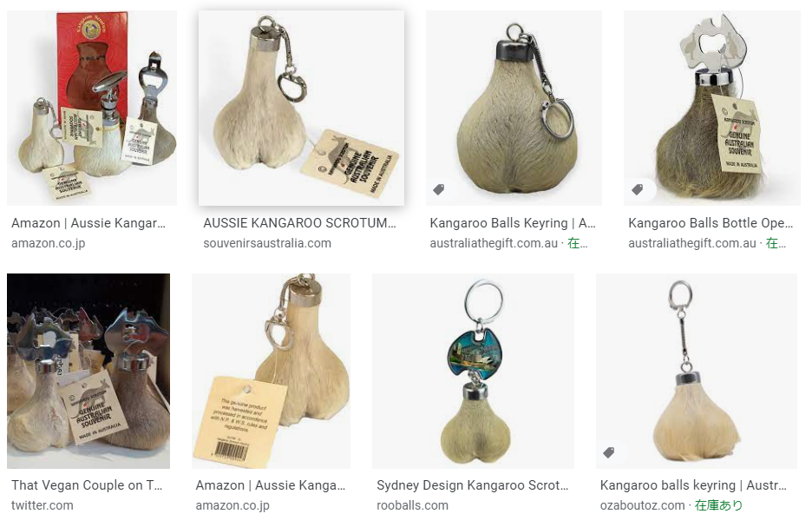Open the ozaboutoz Kangaroo balls keyring image

pyautogui.click(x=697, y=371)
